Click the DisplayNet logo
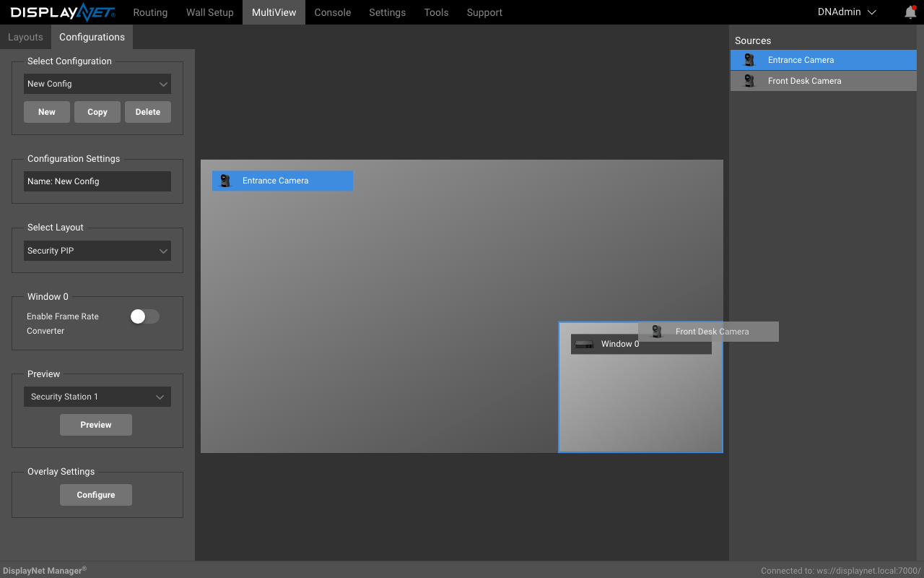This screenshot has width=924, height=578. point(62,12)
